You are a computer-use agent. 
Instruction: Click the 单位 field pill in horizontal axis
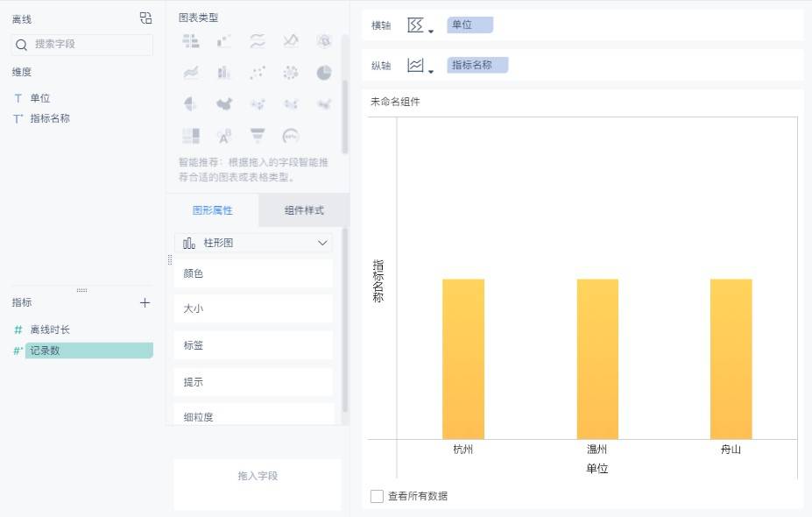point(470,25)
